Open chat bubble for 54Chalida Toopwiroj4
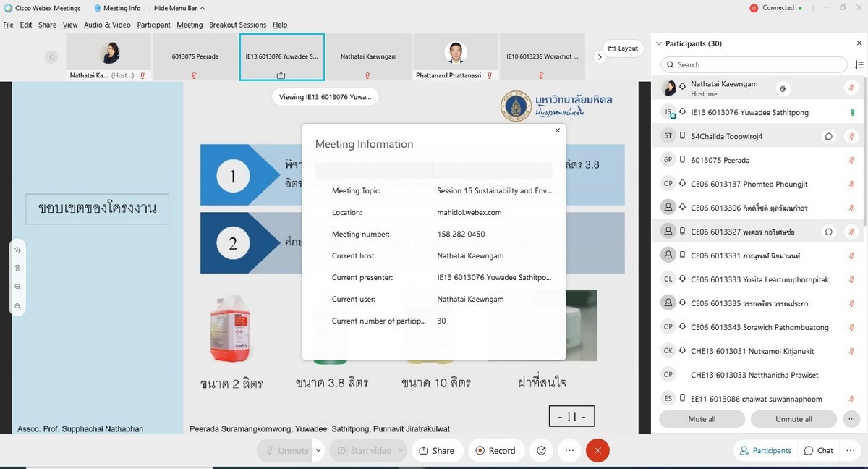Screen dimensions: 868x469 [x=829, y=136]
